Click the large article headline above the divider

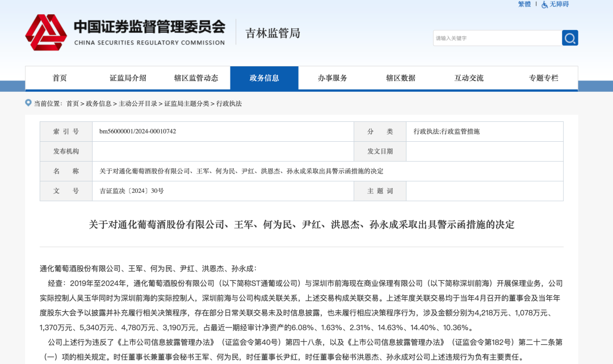pyautogui.click(x=301, y=225)
